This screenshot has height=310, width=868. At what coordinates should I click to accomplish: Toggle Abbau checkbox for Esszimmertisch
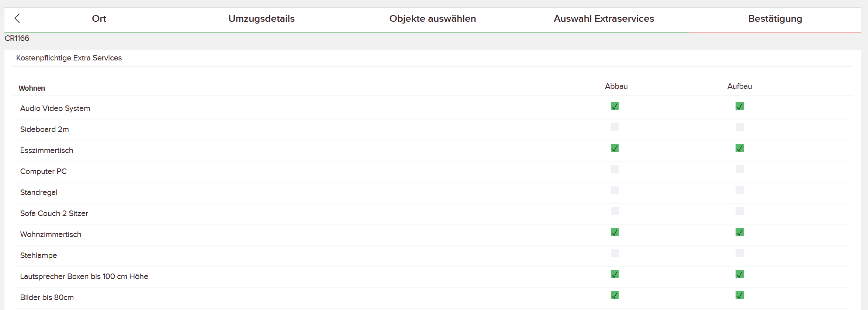[615, 148]
